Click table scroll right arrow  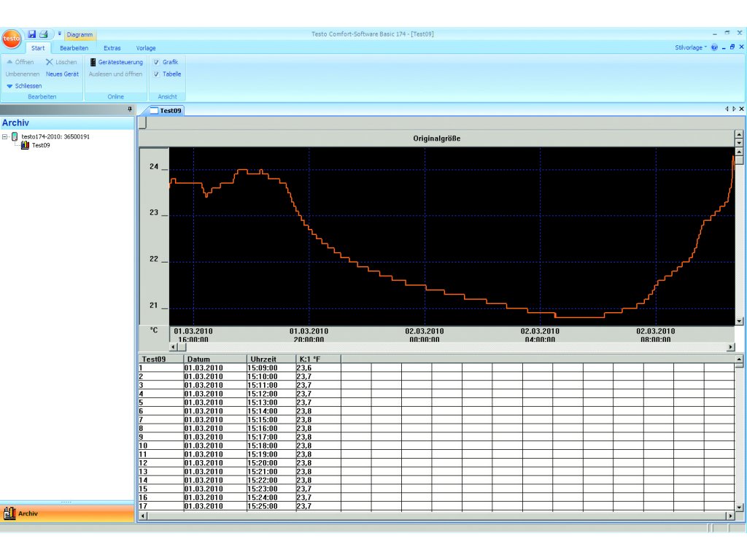(730, 516)
